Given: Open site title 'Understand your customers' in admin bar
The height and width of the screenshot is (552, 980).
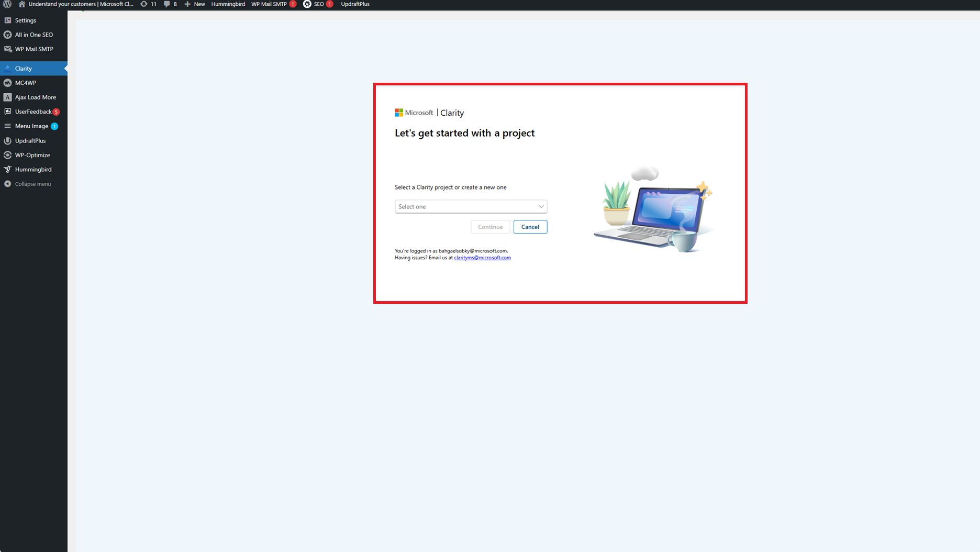Looking at the screenshot, I should tap(81, 4).
